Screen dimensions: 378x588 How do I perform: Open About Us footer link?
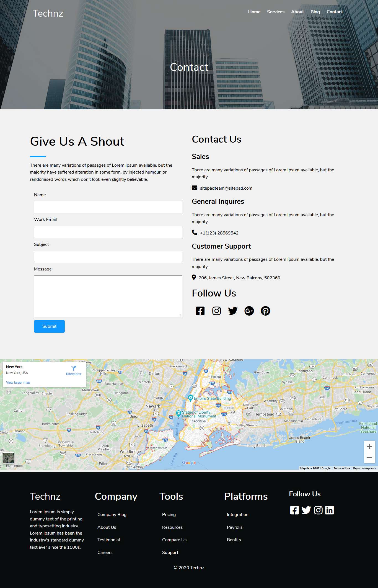(107, 527)
